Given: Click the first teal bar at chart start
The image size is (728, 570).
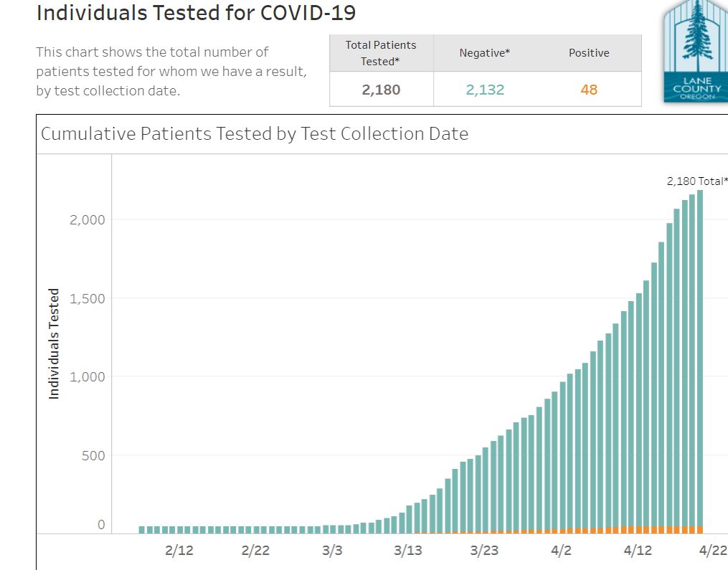Looking at the screenshot, I should [142, 530].
